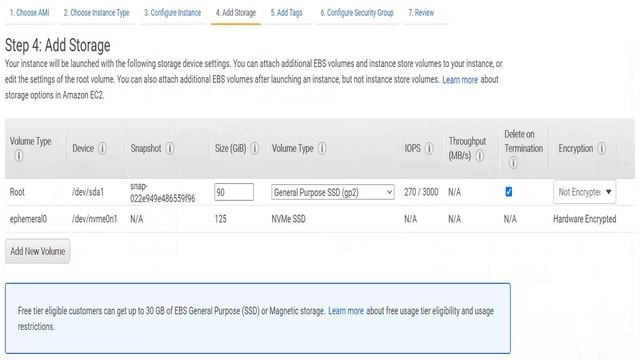This screenshot has height=360, width=640.
Task: Click the Step 4: Add Storage heading
Action: 58,45
